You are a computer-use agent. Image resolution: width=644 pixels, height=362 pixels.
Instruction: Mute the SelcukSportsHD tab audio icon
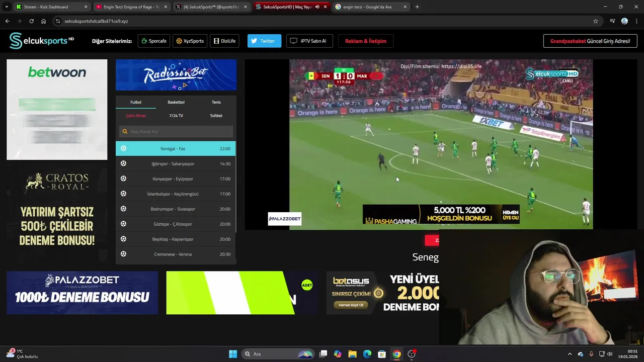click(x=317, y=7)
